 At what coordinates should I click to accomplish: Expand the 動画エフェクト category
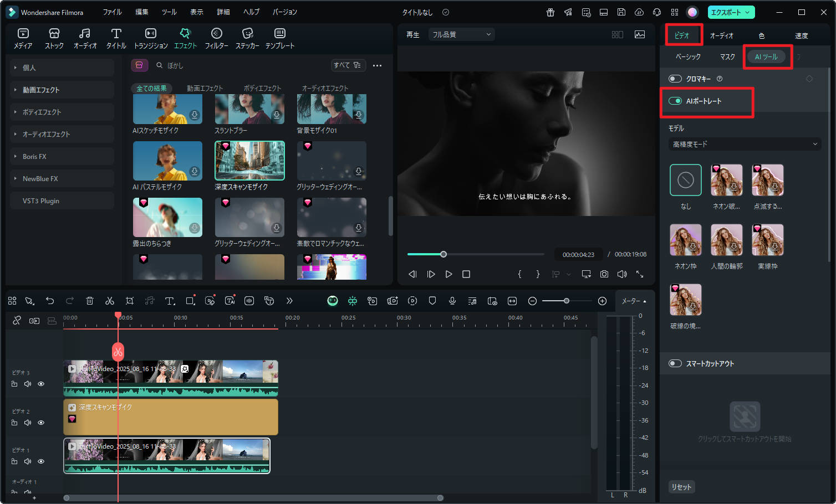point(62,90)
